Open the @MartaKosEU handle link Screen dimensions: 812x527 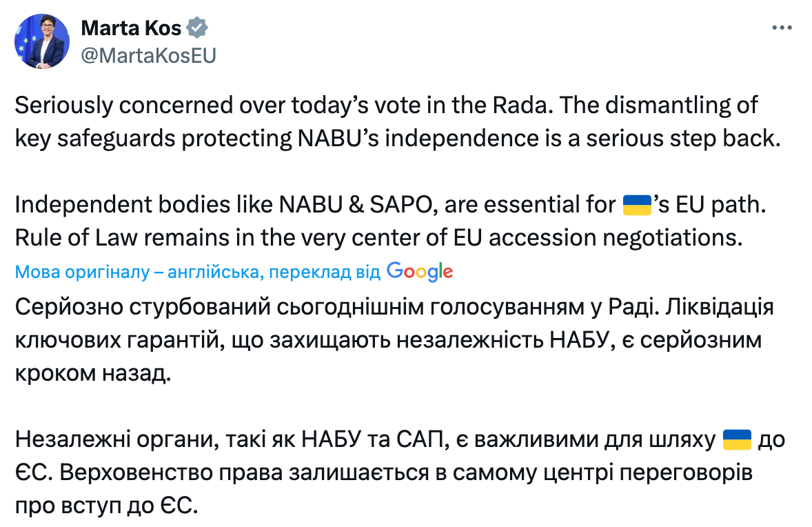148,56
